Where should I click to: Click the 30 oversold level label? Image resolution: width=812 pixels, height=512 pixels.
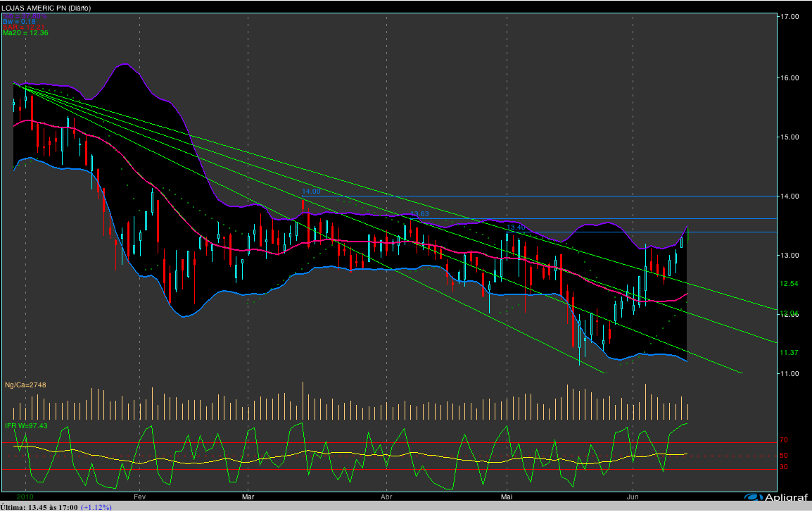(x=784, y=467)
